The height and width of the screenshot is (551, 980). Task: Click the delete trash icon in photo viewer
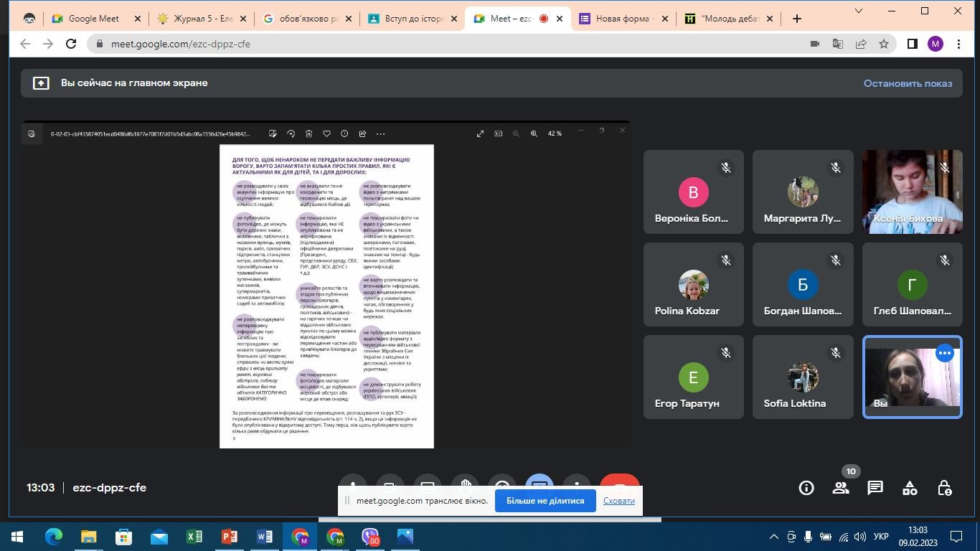click(308, 133)
